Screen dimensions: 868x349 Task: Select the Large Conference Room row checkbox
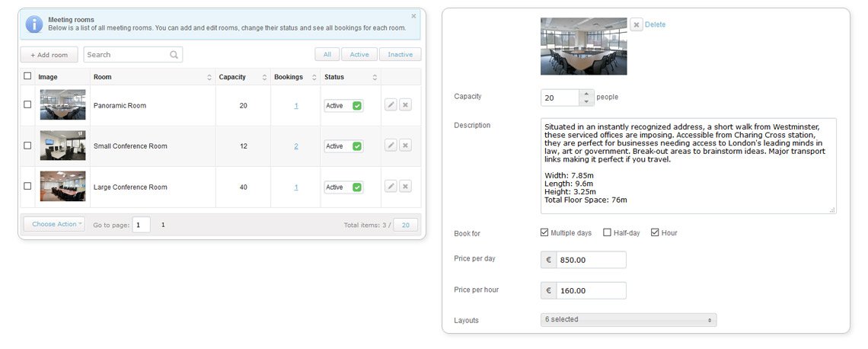27,186
